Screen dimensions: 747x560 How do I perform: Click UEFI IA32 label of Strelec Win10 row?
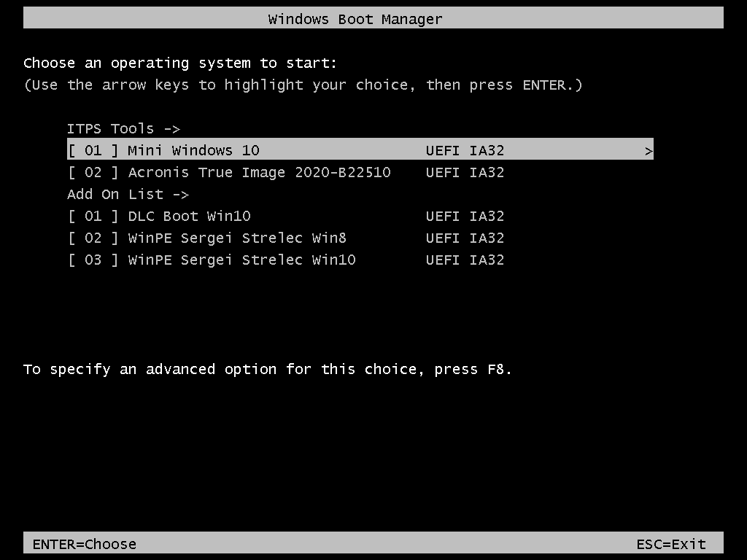(465, 260)
